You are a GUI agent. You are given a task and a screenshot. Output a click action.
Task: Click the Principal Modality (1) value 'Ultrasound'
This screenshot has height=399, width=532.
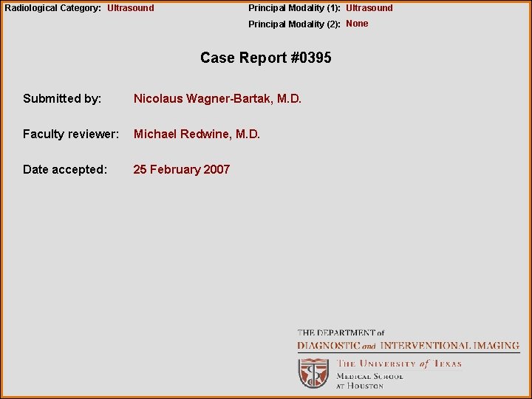[x=369, y=8]
